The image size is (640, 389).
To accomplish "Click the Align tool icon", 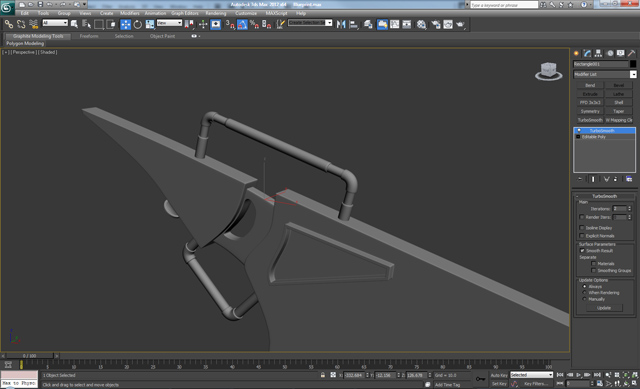I will (x=353, y=24).
